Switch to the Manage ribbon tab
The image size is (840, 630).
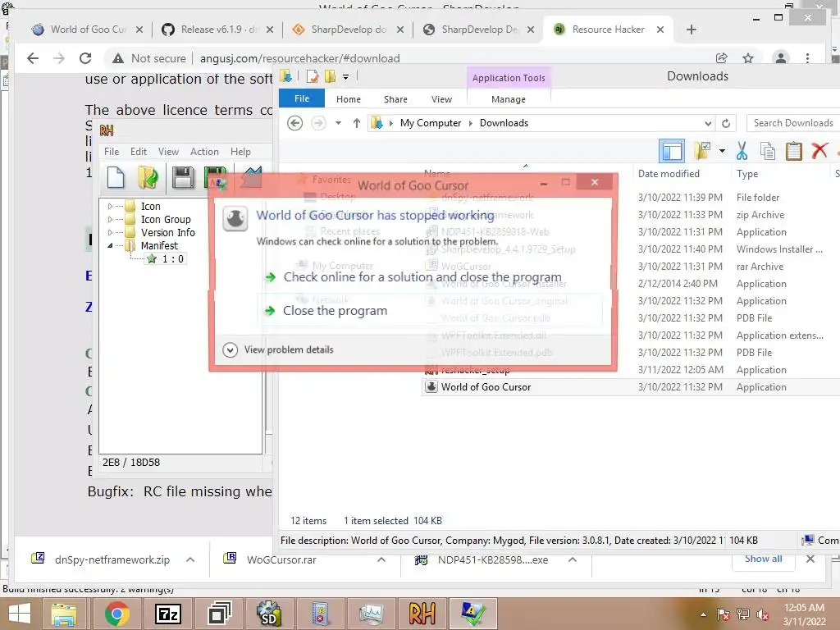click(x=509, y=99)
